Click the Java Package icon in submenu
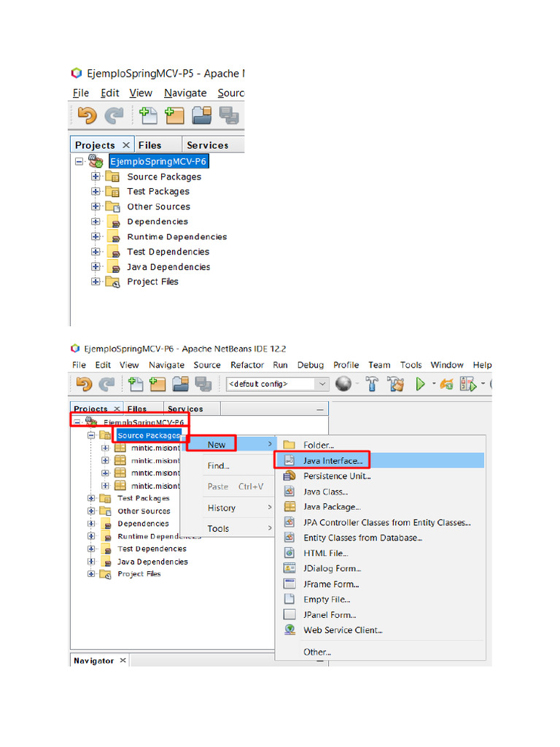 point(289,507)
